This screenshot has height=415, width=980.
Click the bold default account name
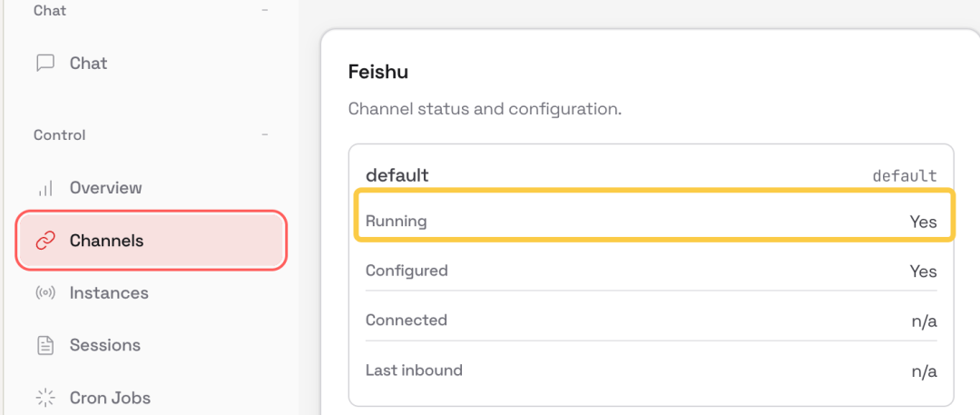[x=397, y=174]
